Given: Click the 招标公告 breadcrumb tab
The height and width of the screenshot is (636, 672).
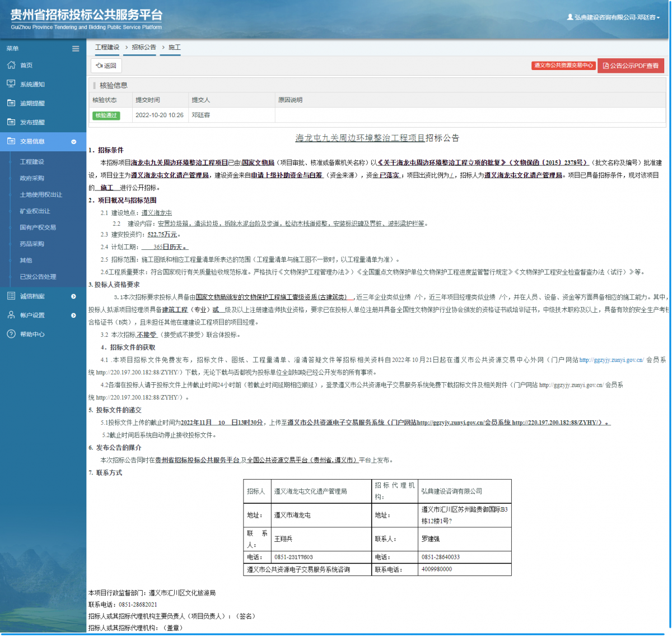Looking at the screenshot, I should [x=144, y=48].
